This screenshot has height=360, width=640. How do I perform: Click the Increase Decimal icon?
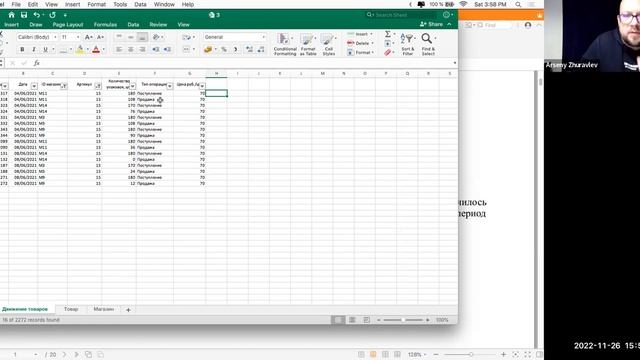(249, 49)
